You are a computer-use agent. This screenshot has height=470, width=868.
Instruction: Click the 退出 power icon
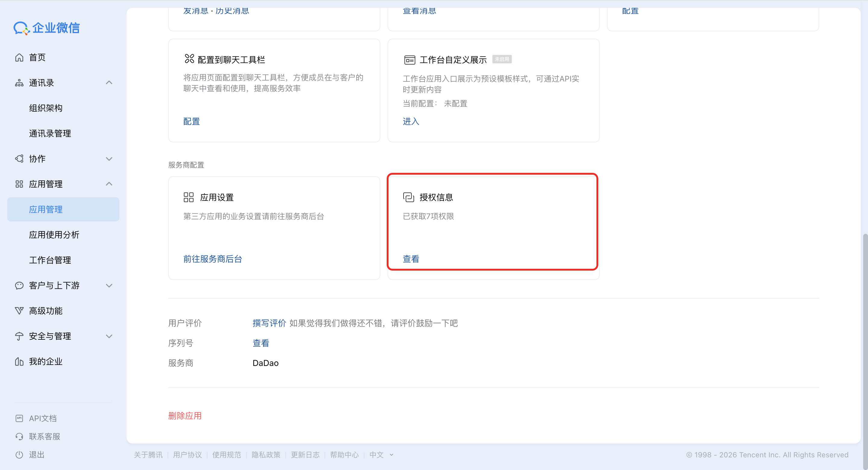(19, 455)
